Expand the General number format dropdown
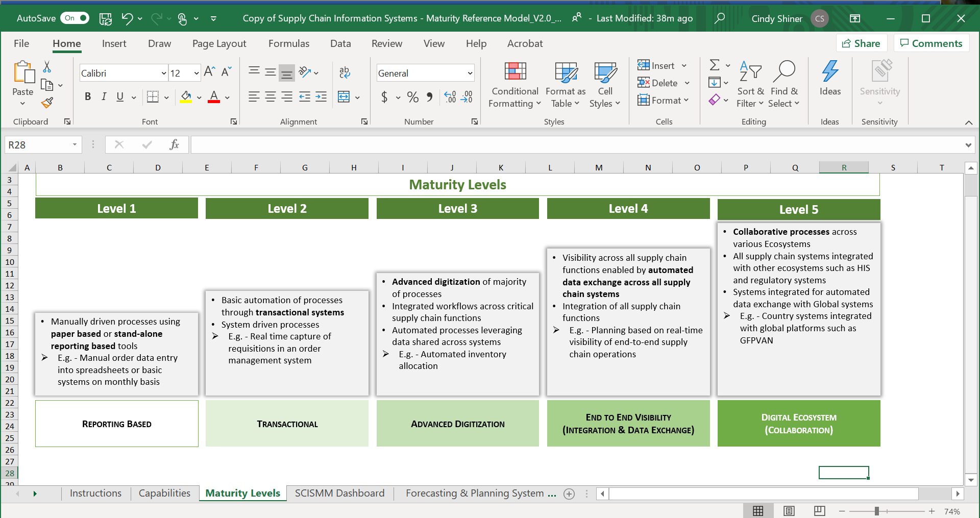The width and height of the screenshot is (980, 518). [x=470, y=73]
